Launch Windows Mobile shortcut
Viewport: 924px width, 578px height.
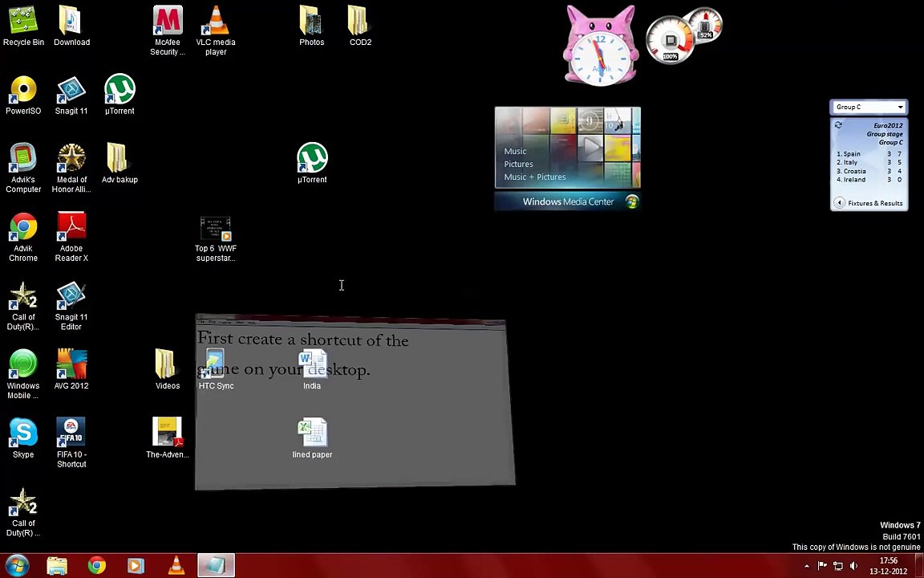23,375
